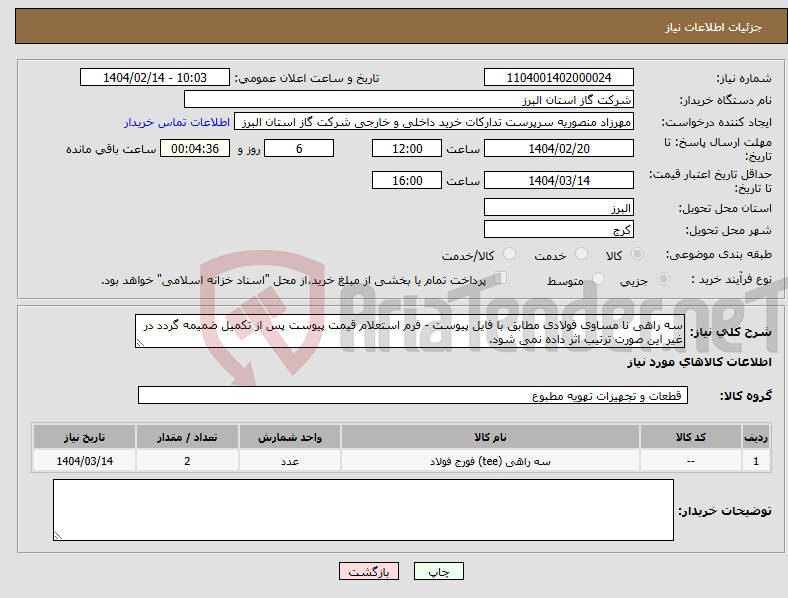
Task: Click the request creator field مهرزاد منصوریه
Action: pos(434,122)
